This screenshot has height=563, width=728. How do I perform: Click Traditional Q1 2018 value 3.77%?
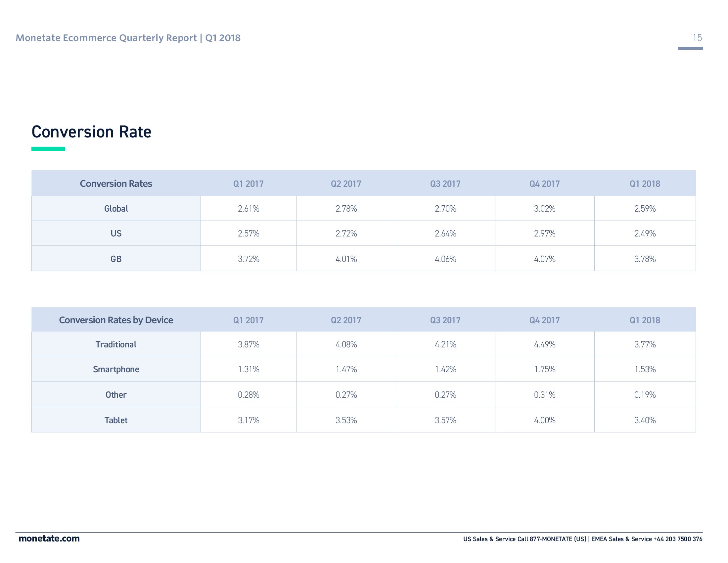click(645, 344)
